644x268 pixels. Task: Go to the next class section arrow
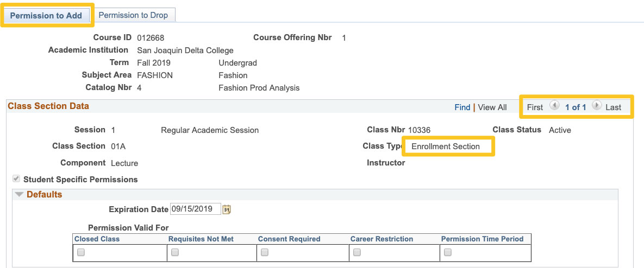click(x=596, y=106)
